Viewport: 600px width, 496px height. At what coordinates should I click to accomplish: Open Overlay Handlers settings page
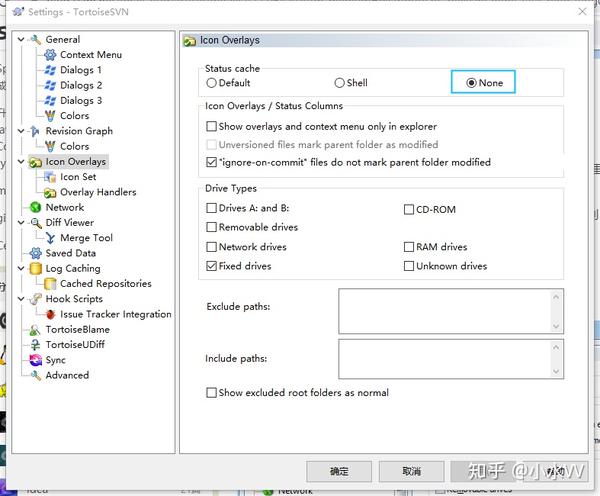(x=98, y=192)
